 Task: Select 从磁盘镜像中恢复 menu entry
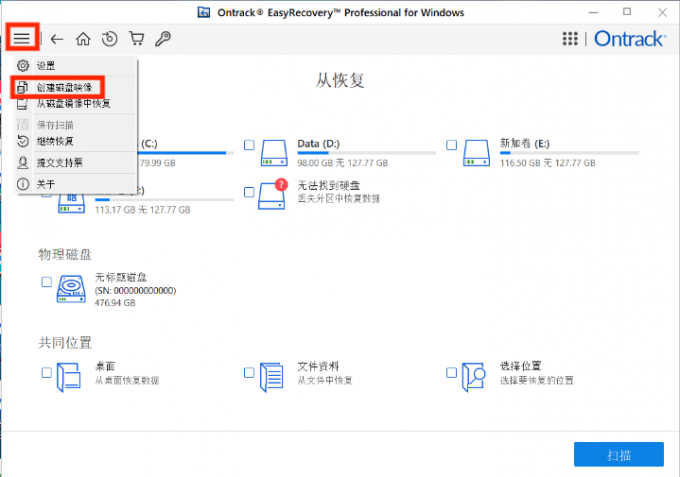tap(76, 103)
